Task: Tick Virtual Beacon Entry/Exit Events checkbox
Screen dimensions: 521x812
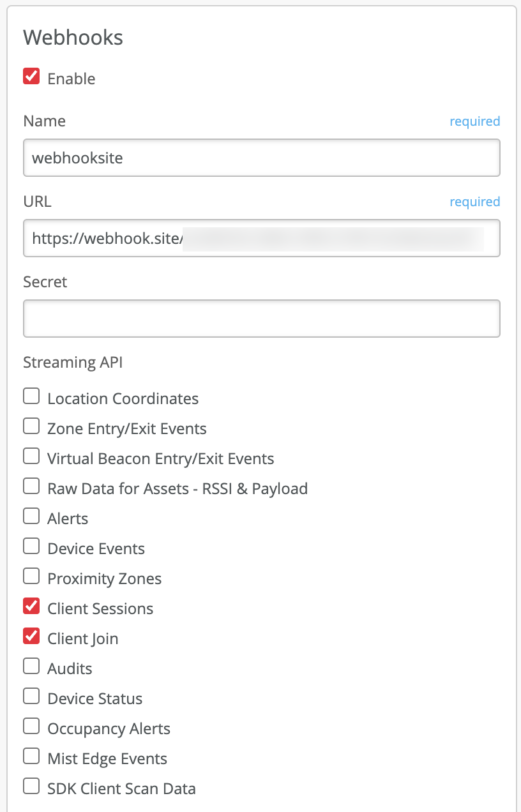Action: pos(31,457)
